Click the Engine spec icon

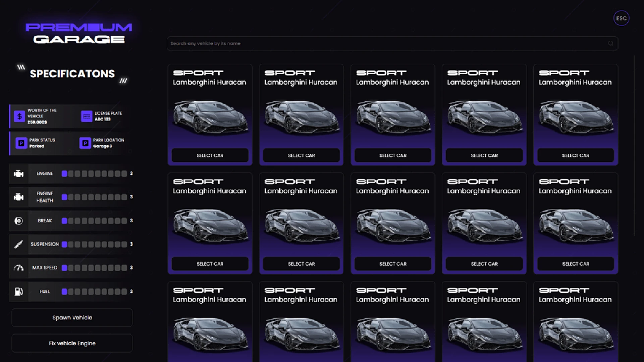pos(19,174)
